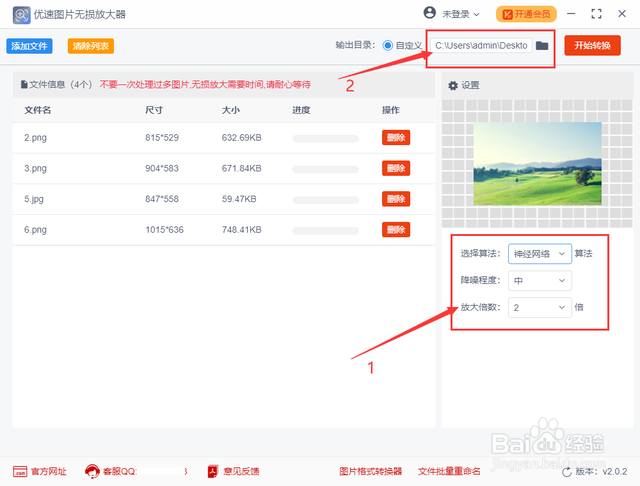The width and height of the screenshot is (640, 486).
Task: Click the 大小 column header
Action: click(231, 110)
